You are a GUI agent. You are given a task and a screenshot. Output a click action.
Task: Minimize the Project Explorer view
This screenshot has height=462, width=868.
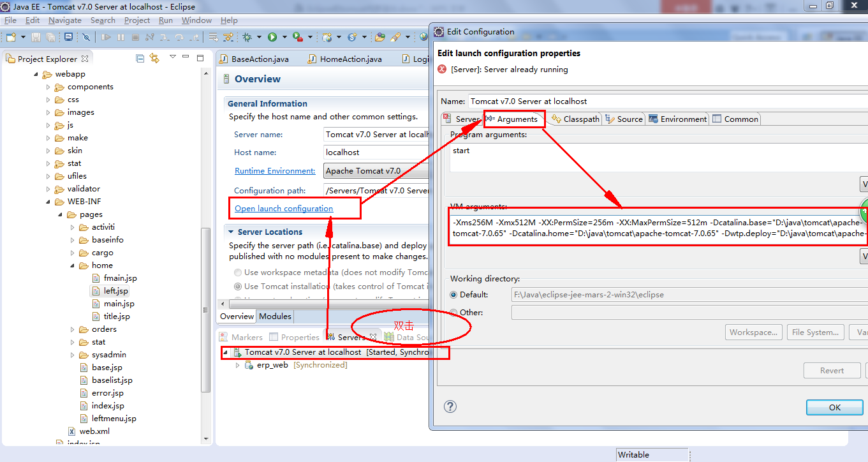point(186,57)
